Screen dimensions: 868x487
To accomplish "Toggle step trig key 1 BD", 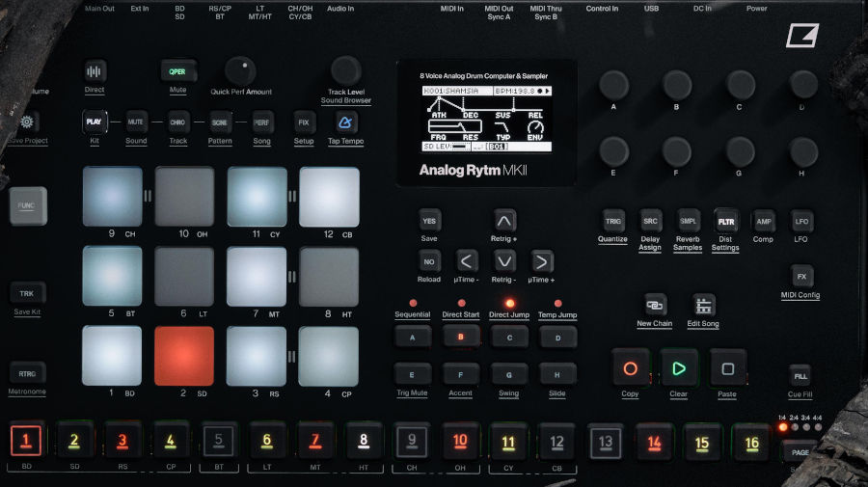I will [26, 441].
